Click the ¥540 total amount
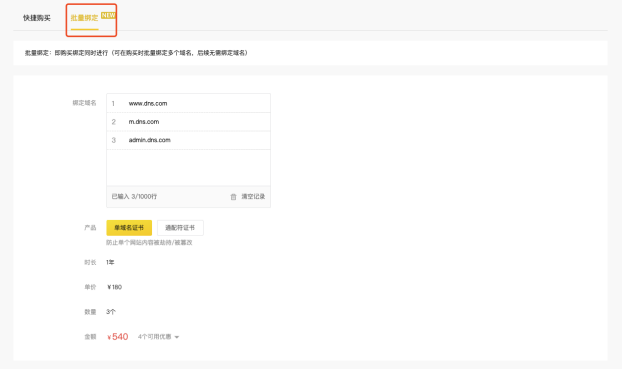The width and height of the screenshot is (622, 369). pos(117,337)
